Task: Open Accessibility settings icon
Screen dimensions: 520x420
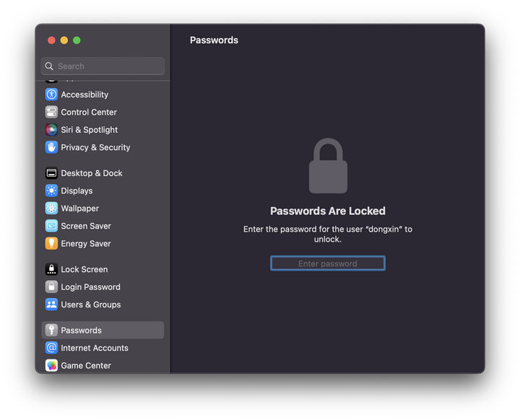Action: point(51,95)
